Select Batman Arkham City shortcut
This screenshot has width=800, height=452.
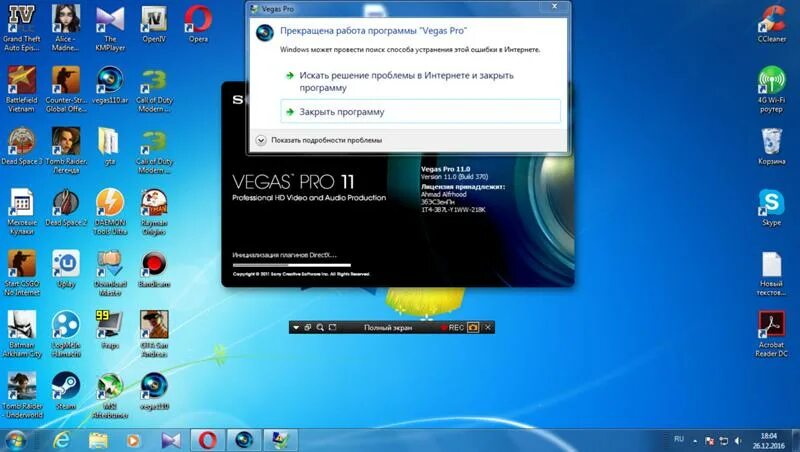point(21,334)
